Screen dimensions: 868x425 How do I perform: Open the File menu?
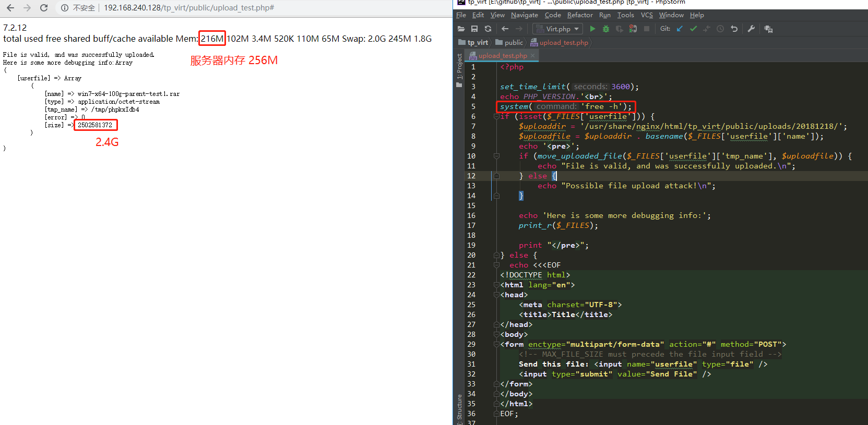(461, 15)
